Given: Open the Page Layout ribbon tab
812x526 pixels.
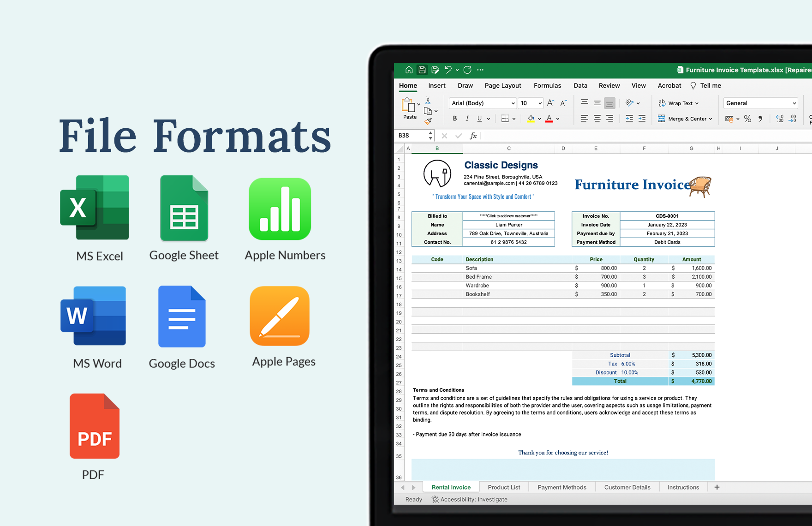Looking at the screenshot, I should pos(503,85).
